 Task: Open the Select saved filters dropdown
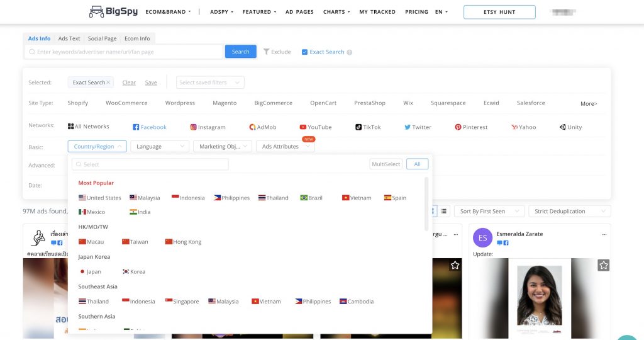tap(210, 82)
